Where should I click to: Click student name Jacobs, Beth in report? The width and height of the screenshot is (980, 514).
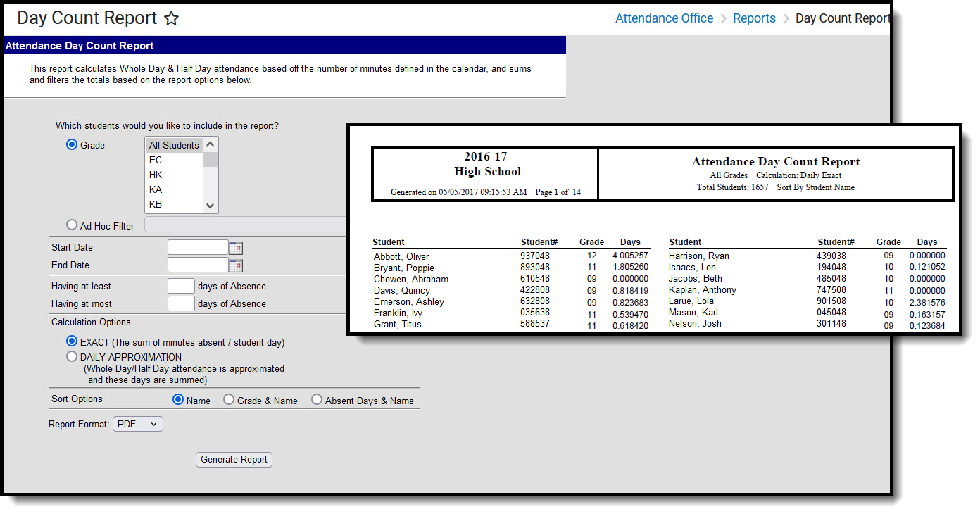[696, 279]
